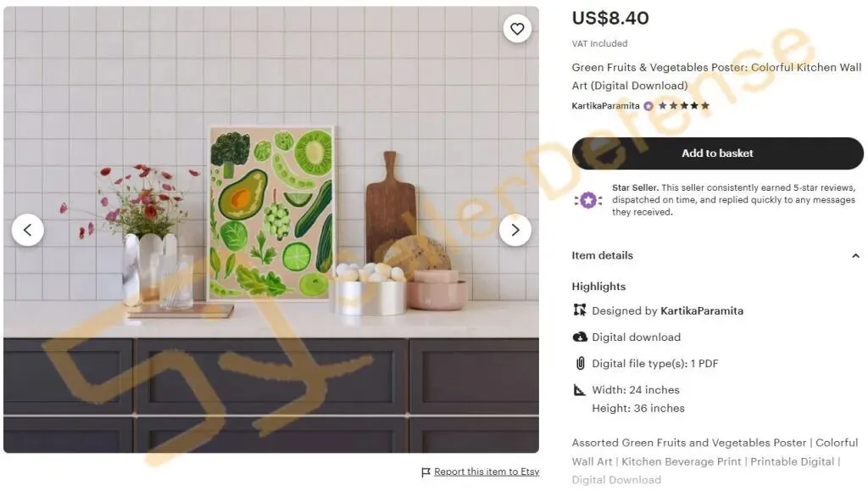The image size is (868, 491).
Task: Click the green vegetables poster image
Action: [x=271, y=213]
